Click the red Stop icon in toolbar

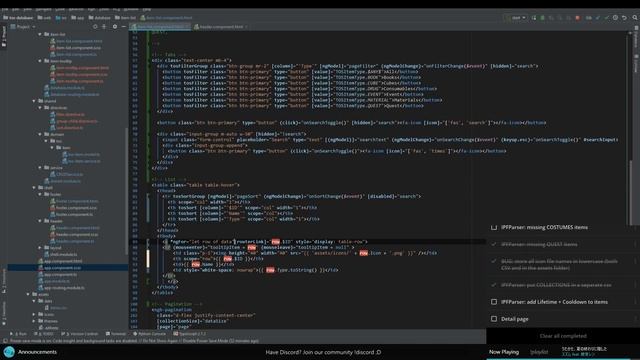pyautogui.click(x=577, y=18)
